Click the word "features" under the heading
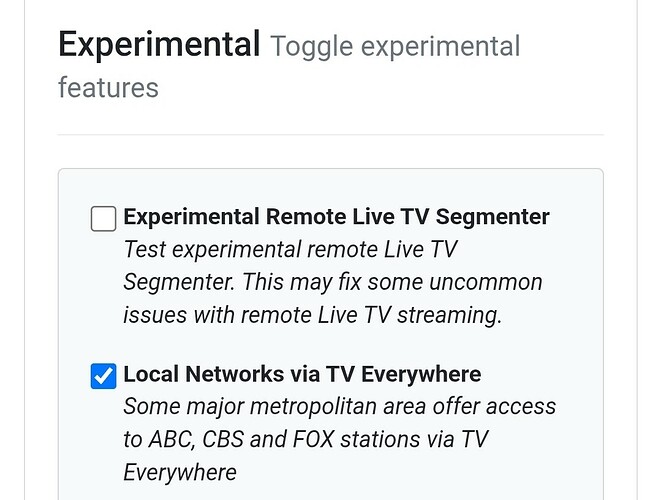The width and height of the screenshot is (661, 500). point(108,88)
